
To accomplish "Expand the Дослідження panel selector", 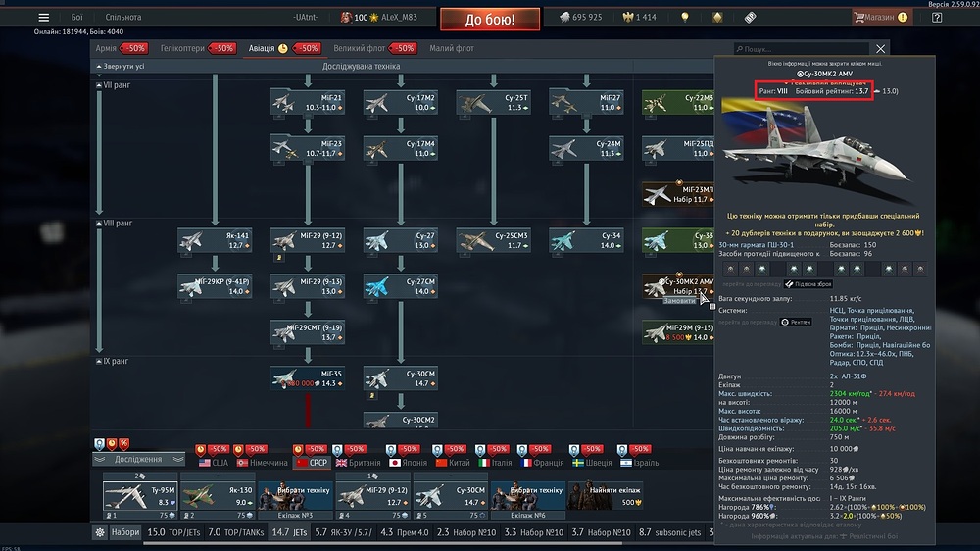I will pos(139,459).
